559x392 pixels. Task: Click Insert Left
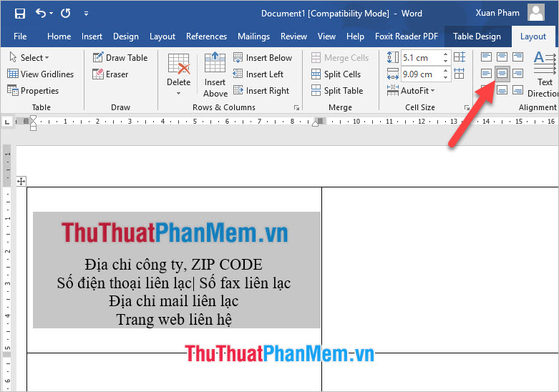tap(258, 74)
